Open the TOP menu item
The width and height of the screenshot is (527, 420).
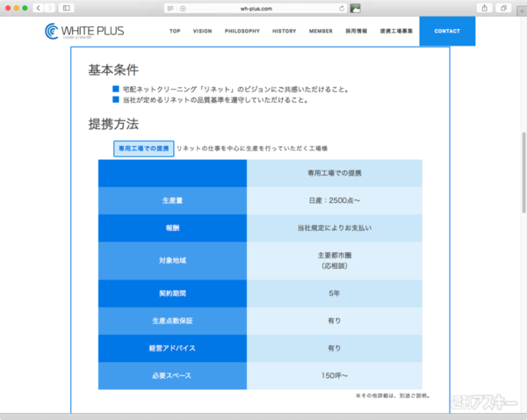click(175, 31)
